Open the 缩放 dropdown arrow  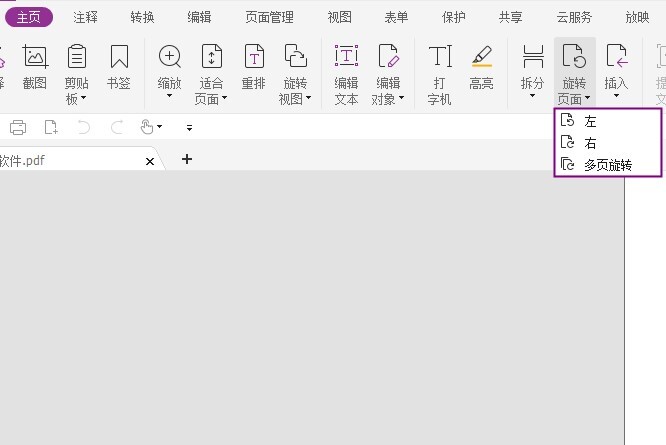coord(169,96)
